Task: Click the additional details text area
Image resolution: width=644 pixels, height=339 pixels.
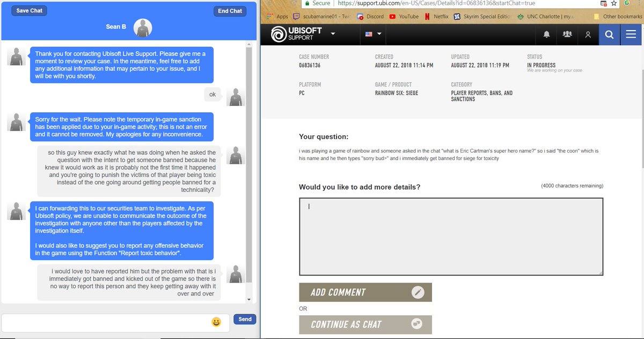Action: click(x=451, y=237)
